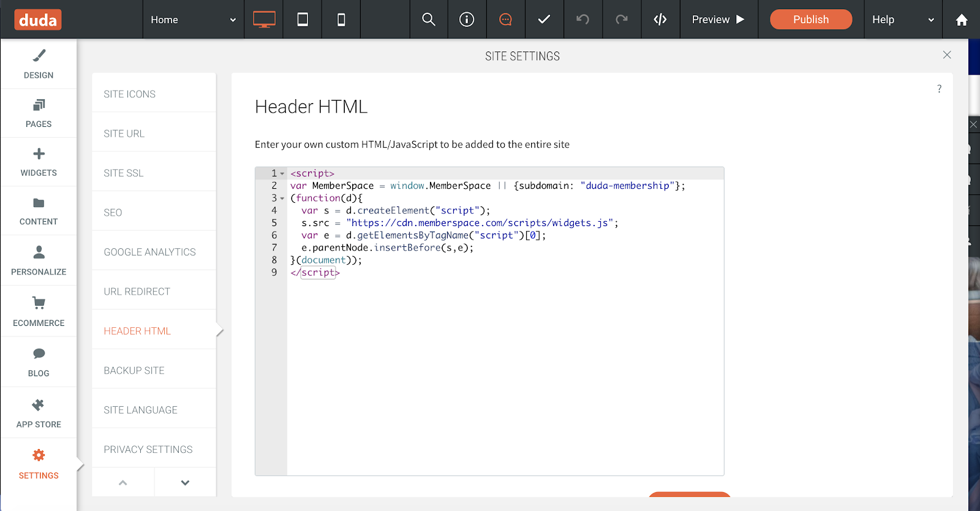Click the opening script tag line
The height and width of the screenshot is (511, 980).
pos(312,173)
